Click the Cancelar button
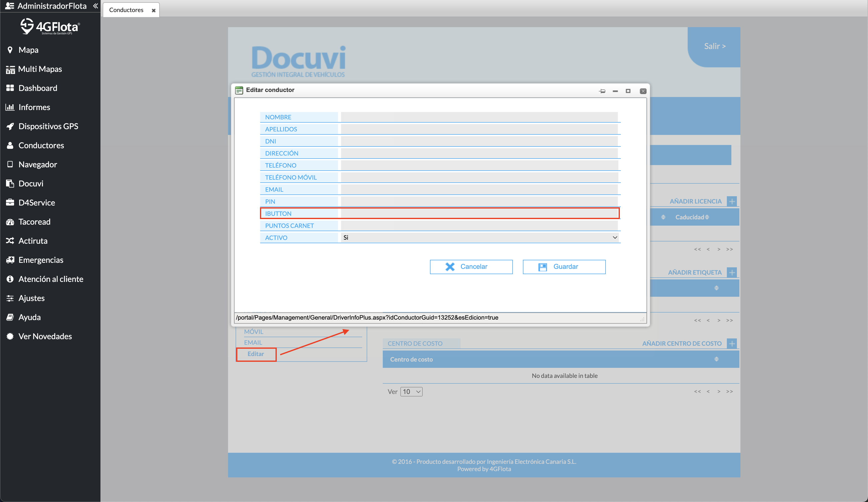The width and height of the screenshot is (868, 502). (x=471, y=267)
